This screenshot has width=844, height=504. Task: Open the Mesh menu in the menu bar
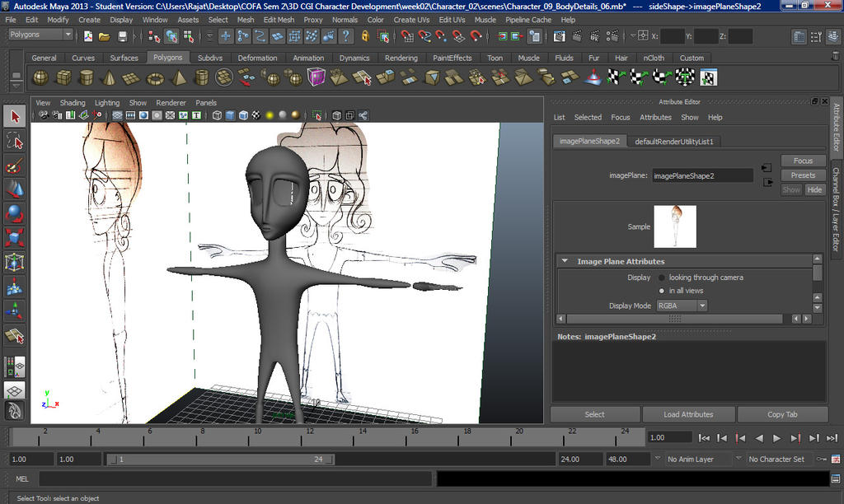pos(245,19)
